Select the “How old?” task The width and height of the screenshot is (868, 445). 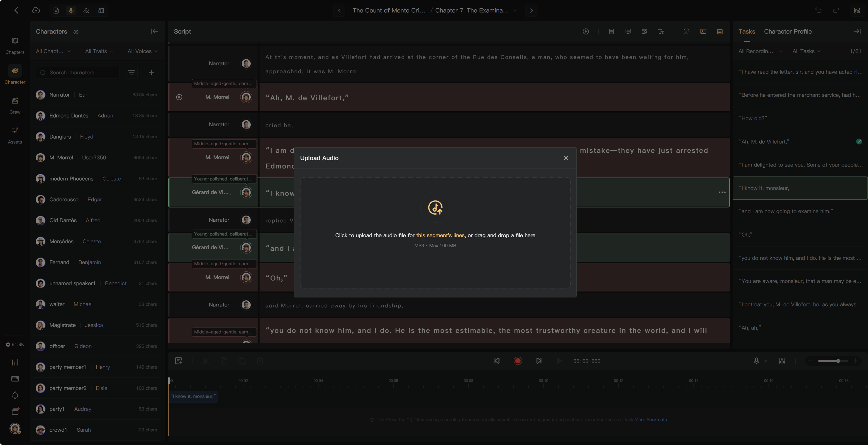point(800,118)
